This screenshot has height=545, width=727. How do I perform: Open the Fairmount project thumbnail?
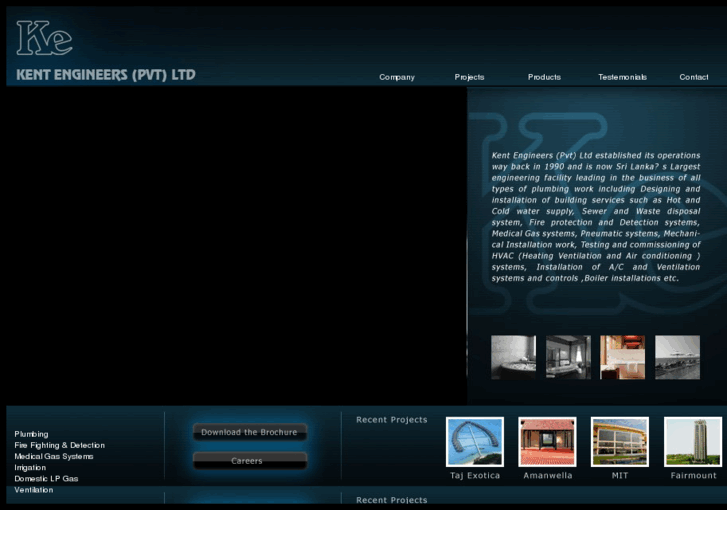pyautogui.click(x=693, y=442)
